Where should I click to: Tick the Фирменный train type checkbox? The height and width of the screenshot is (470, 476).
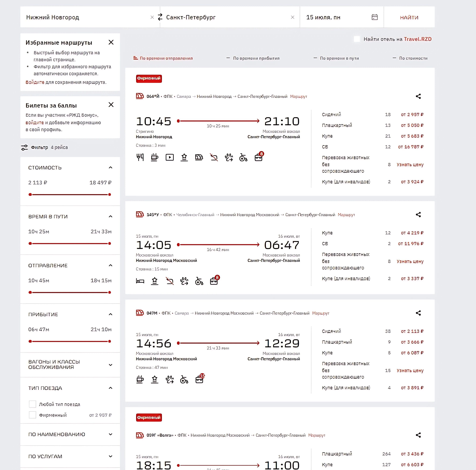tap(33, 415)
